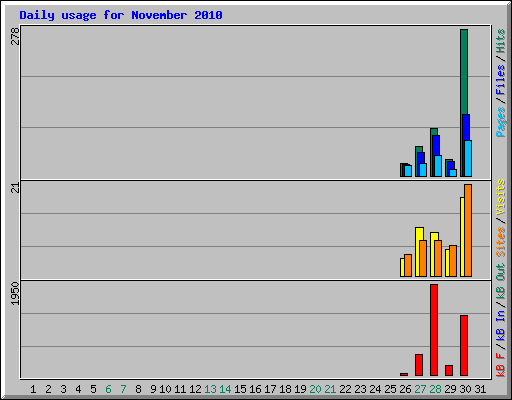Click the yellow Visits bar for day 30
The height and width of the screenshot is (400, 512).
[462, 237]
